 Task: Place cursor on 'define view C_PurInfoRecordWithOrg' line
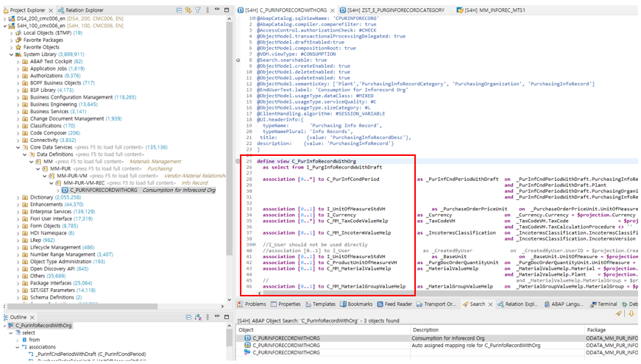(x=306, y=161)
